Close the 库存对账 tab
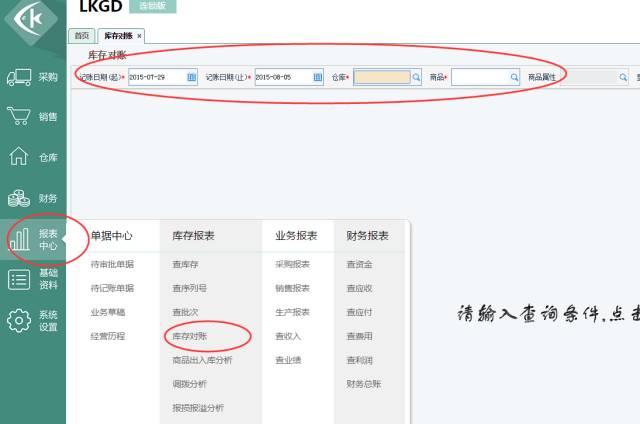The height and width of the screenshot is (424, 640). tap(139, 36)
